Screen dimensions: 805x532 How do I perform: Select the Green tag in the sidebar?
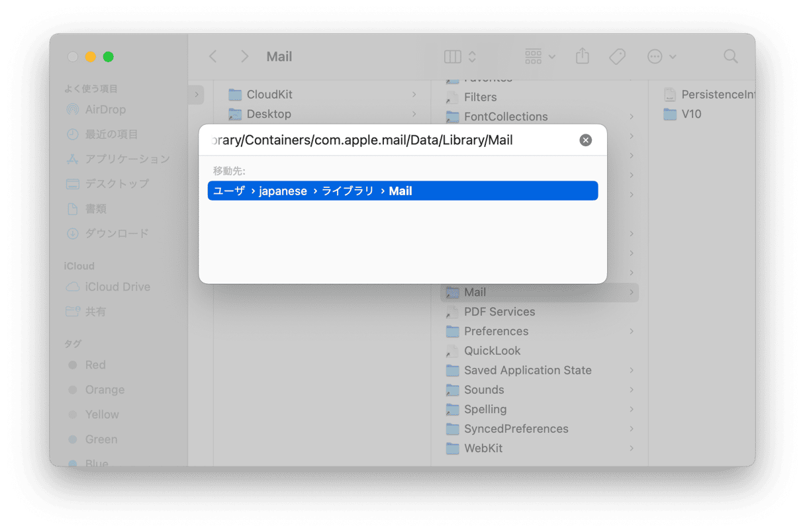pos(93,439)
